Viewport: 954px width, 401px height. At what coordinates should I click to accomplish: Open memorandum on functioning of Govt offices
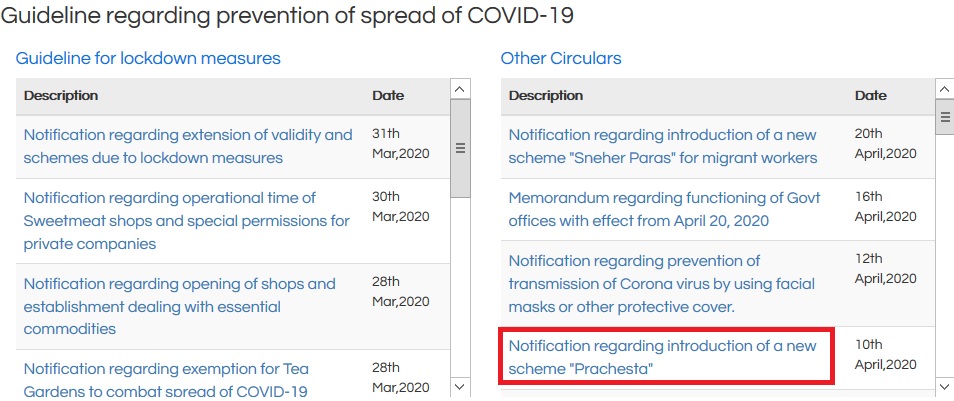(664, 209)
